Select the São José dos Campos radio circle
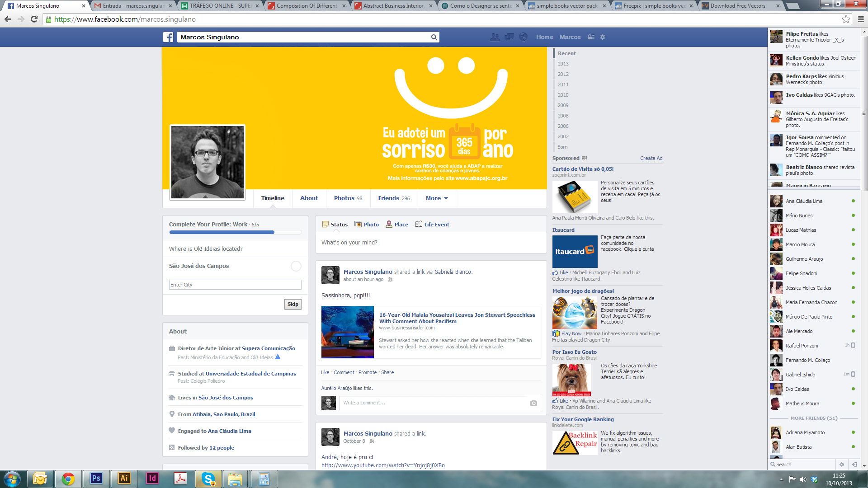This screenshot has width=868, height=488. click(x=296, y=266)
